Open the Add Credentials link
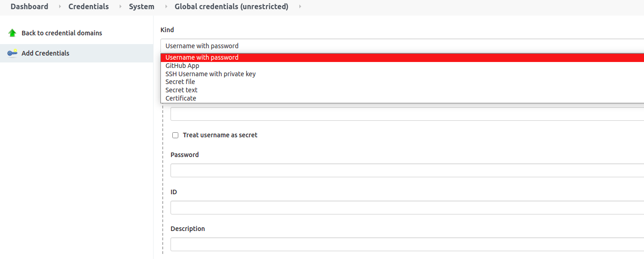 45,53
